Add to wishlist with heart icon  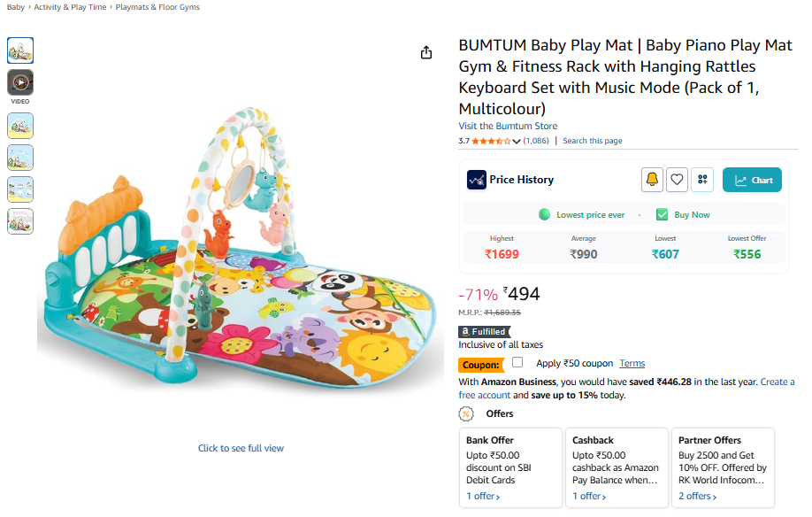click(677, 180)
